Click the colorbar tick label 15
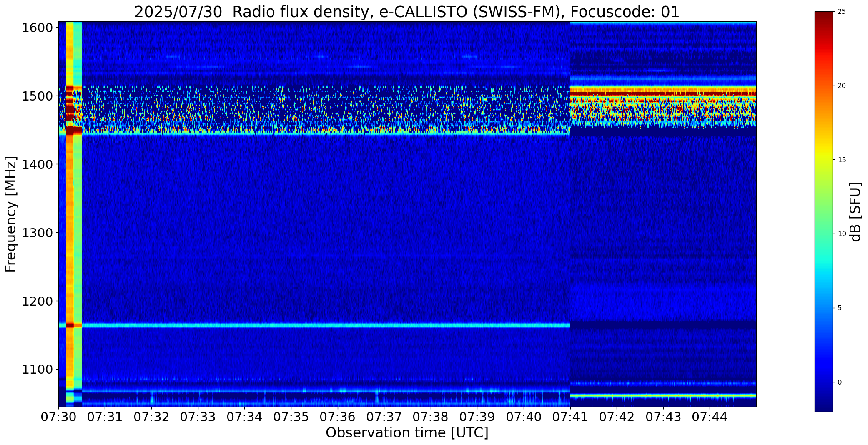 841,160
